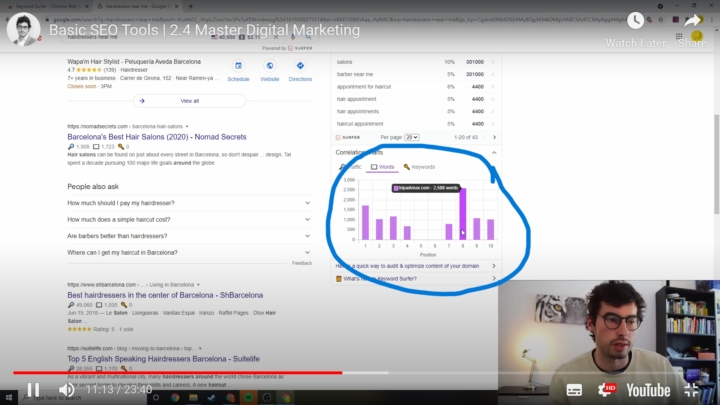Click the Feedback link under questions
This screenshot has height=405, width=720.
(x=302, y=263)
